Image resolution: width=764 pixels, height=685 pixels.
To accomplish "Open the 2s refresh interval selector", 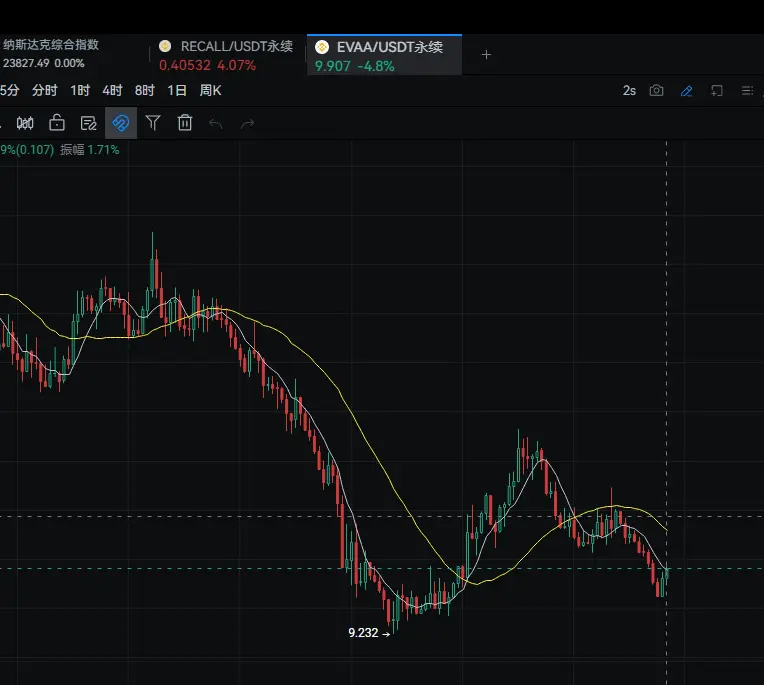I will point(629,90).
